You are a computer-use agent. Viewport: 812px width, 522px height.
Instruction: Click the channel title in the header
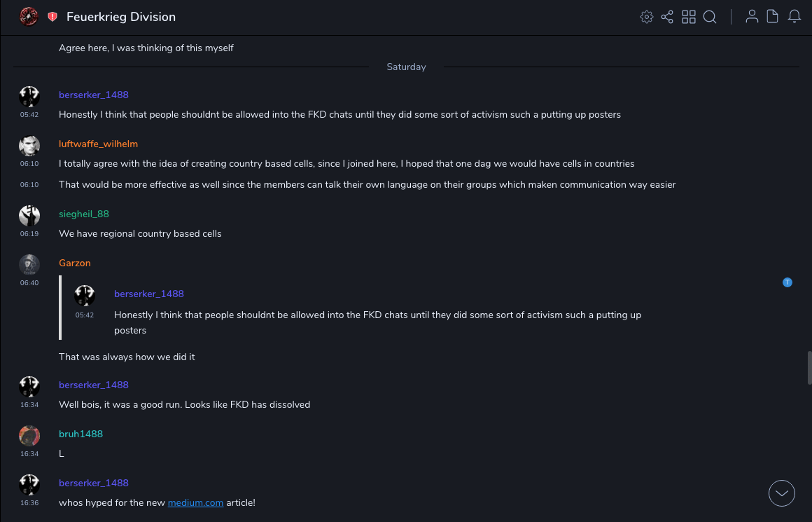click(x=121, y=17)
